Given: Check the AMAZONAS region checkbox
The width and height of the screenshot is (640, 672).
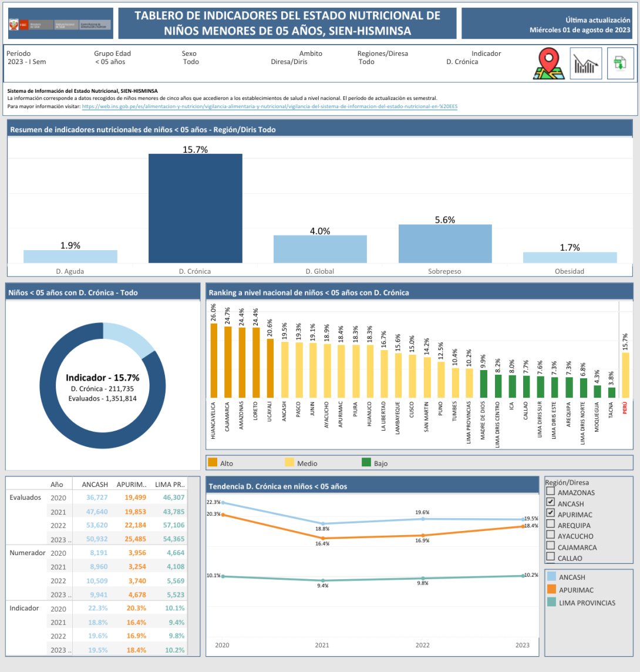Looking at the screenshot, I should tap(550, 492).
